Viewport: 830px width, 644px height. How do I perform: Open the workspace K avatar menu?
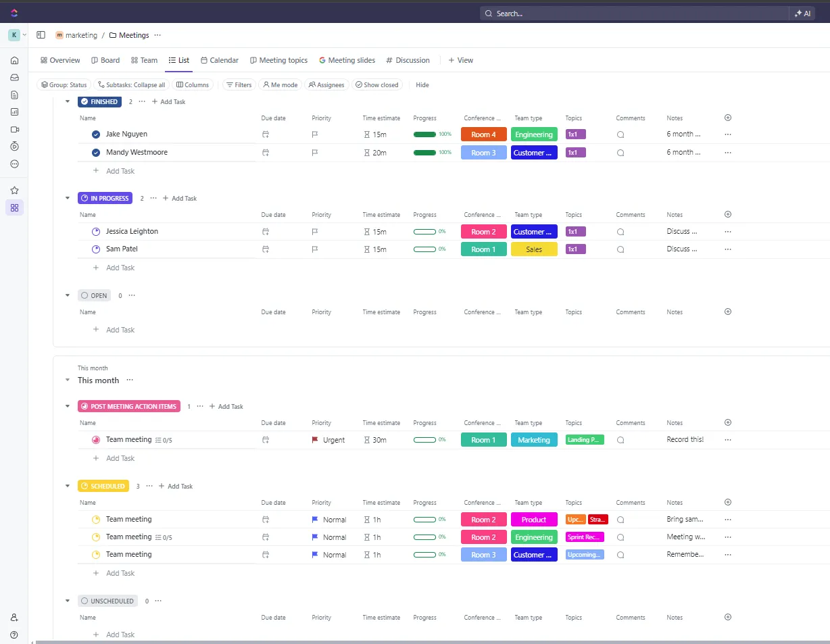coord(14,35)
